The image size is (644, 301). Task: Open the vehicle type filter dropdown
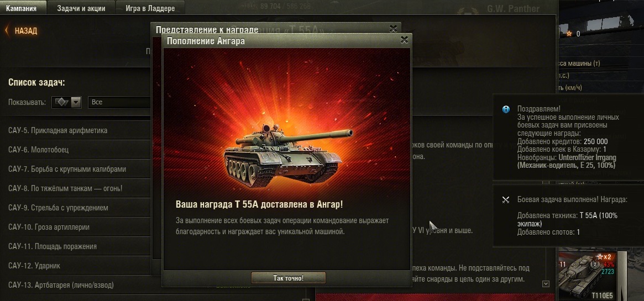click(x=66, y=102)
